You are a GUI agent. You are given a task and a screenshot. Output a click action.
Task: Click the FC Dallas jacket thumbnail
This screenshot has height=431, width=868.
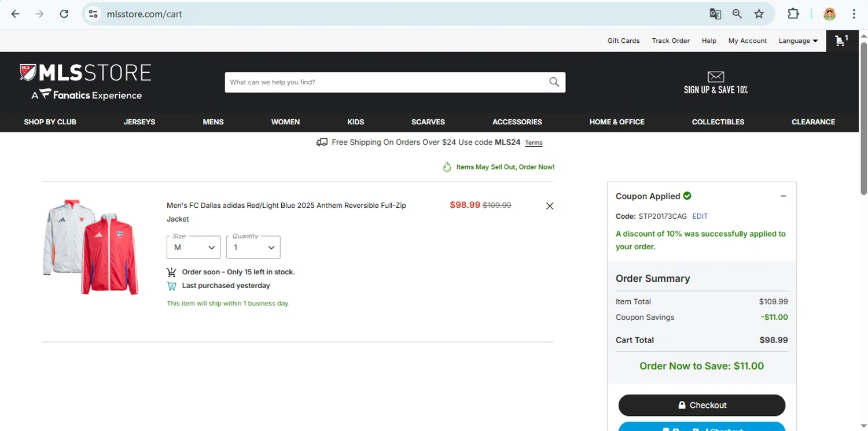pos(91,247)
